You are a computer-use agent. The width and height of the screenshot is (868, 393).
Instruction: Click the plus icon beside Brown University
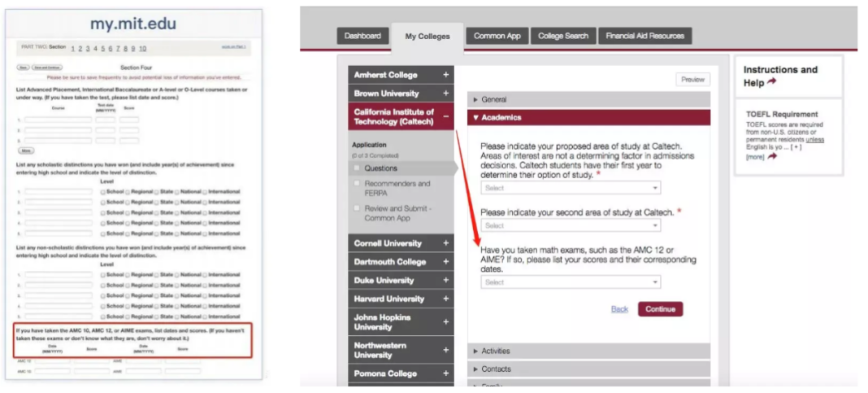[445, 94]
